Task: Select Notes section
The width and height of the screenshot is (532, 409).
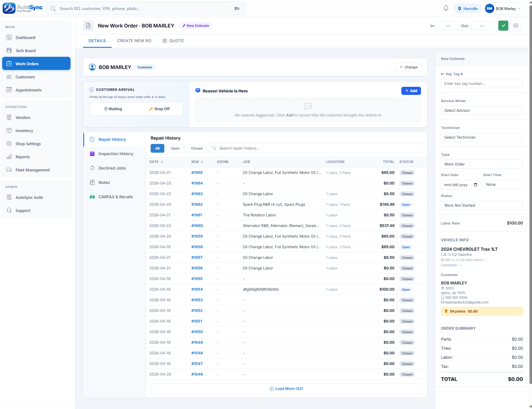Action: pos(114,182)
